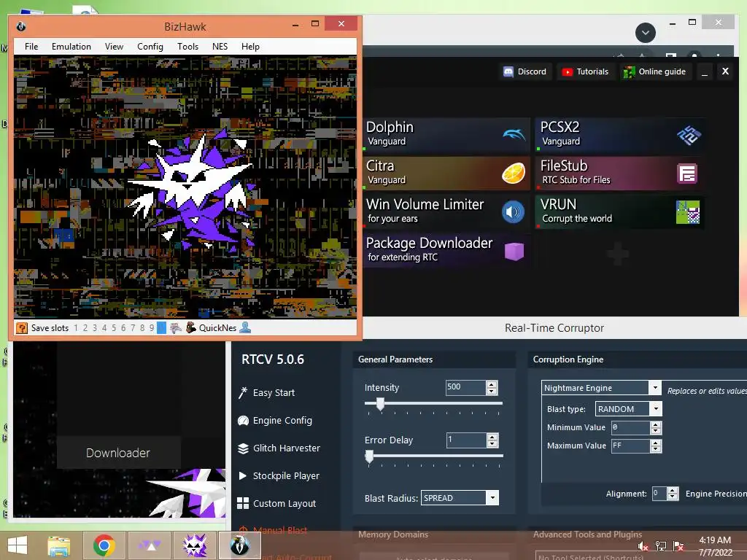The height and width of the screenshot is (560, 747).
Task: Open the BizHawk taskbar icon
Action: [x=239, y=545]
